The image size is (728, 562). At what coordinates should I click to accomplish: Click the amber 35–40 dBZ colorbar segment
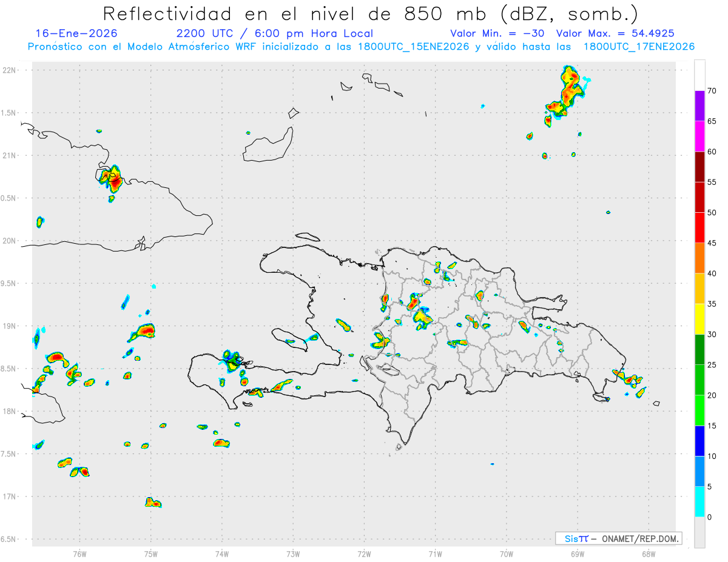[x=700, y=289]
